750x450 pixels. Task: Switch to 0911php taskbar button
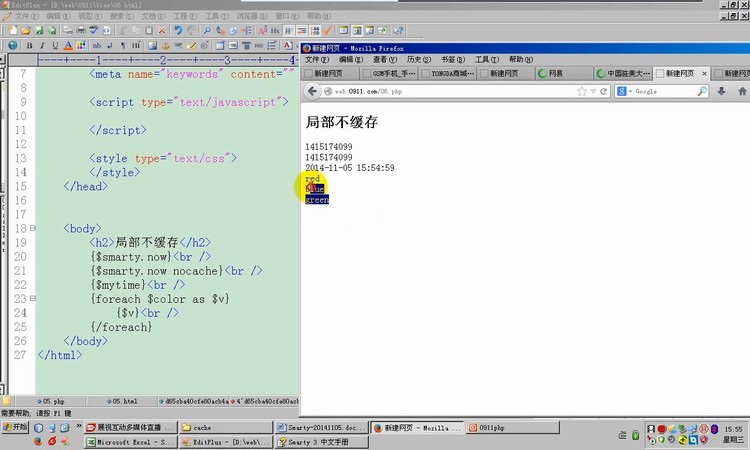point(513,428)
